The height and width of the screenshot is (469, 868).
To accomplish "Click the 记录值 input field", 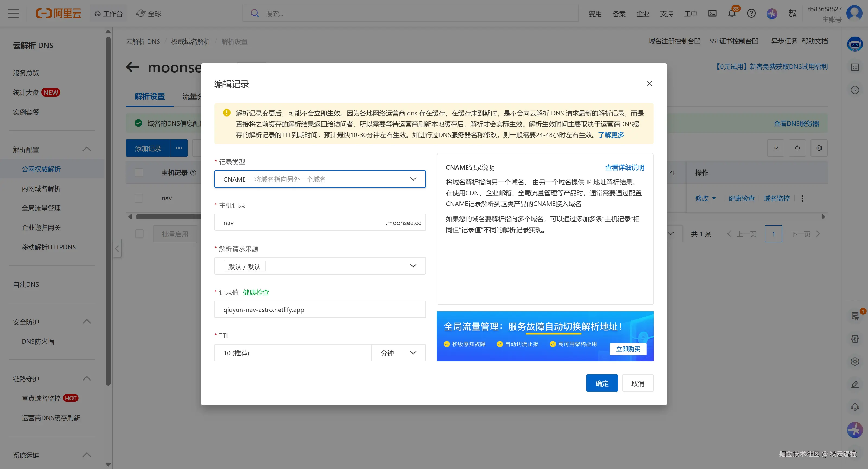I will pyautogui.click(x=320, y=309).
